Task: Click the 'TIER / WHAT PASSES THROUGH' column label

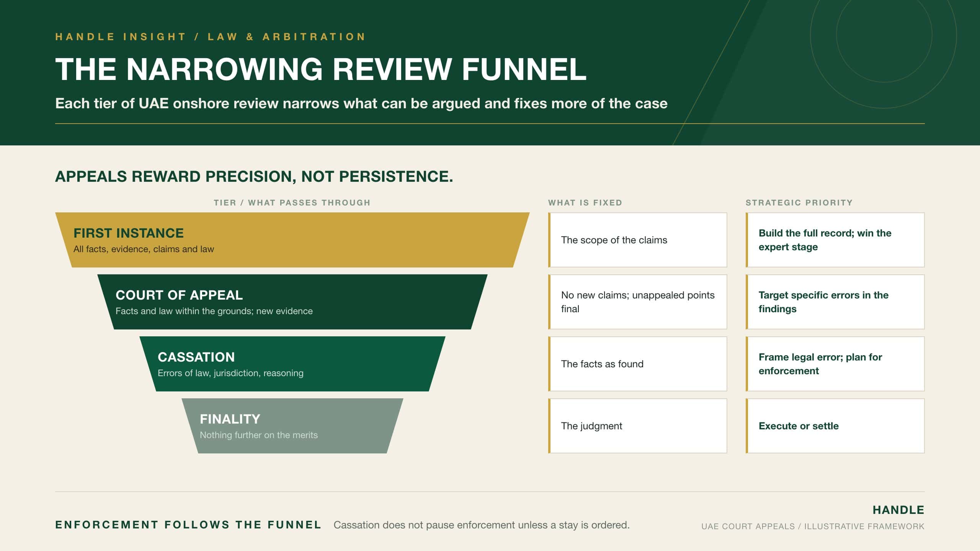Action: (292, 203)
